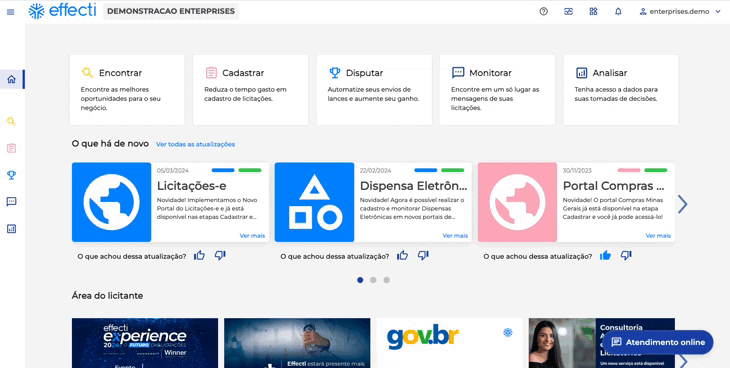
Task: Open Portal Compras pink globe thumbnail
Action: pos(517,202)
